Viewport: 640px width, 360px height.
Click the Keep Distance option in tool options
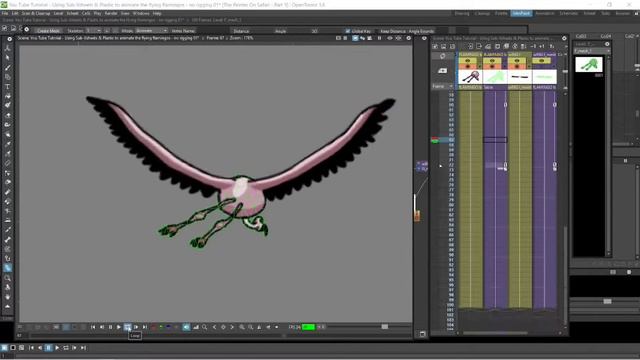click(392, 31)
